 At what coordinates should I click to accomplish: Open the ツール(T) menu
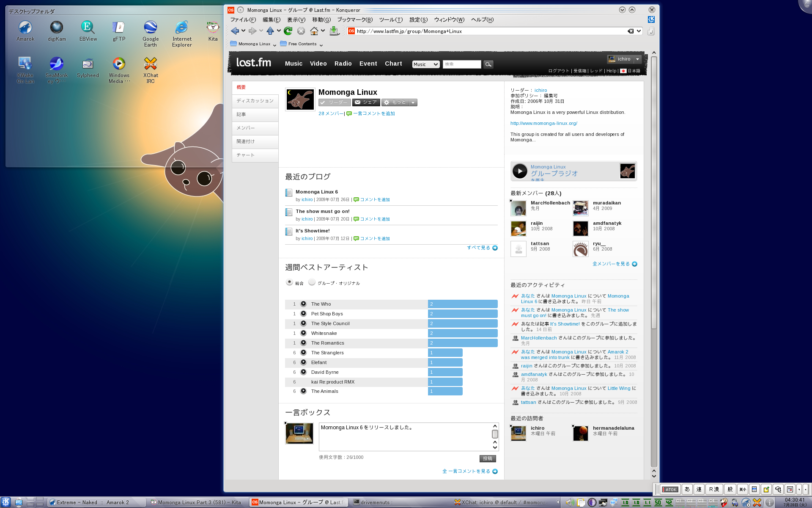click(391, 19)
